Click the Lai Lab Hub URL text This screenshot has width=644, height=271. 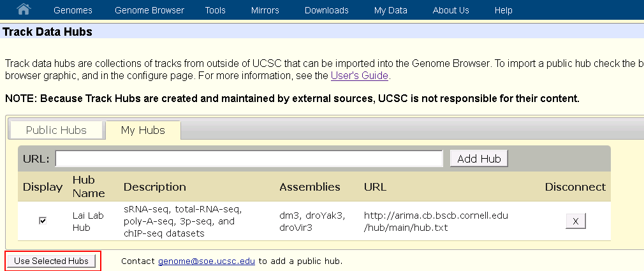point(435,221)
